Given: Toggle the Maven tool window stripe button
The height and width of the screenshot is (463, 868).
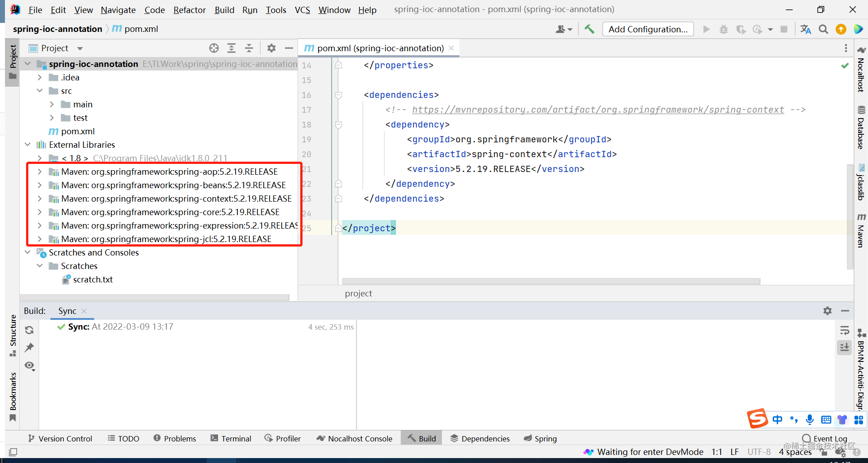Looking at the screenshot, I should 861,230.
